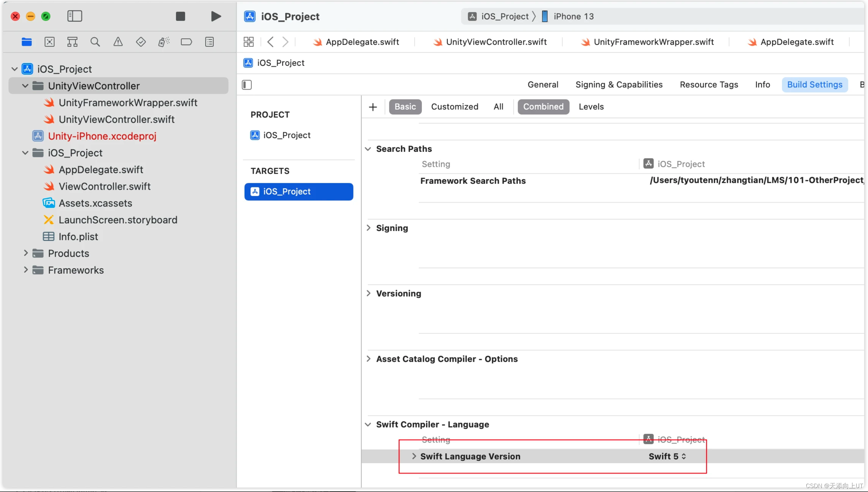The image size is (868, 492).
Task: Switch to Levels settings view
Action: pos(591,107)
